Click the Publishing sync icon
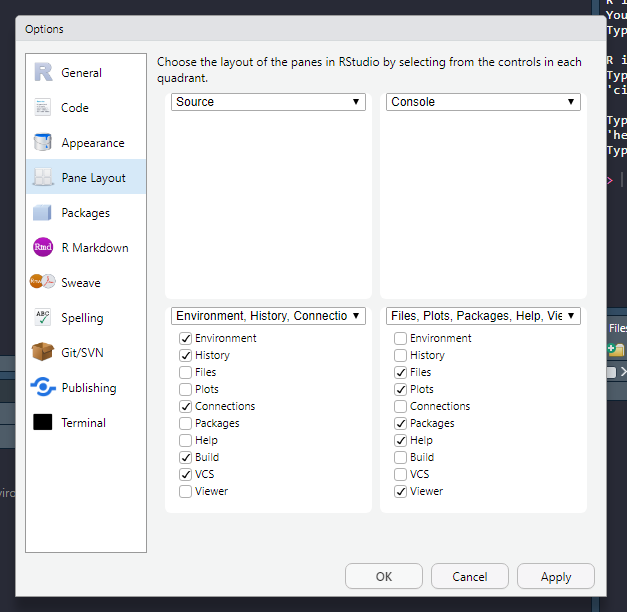 (x=43, y=387)
